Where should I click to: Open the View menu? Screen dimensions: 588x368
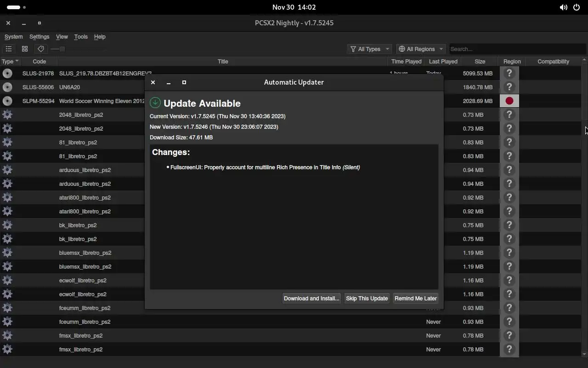click(x=62, y=37)
